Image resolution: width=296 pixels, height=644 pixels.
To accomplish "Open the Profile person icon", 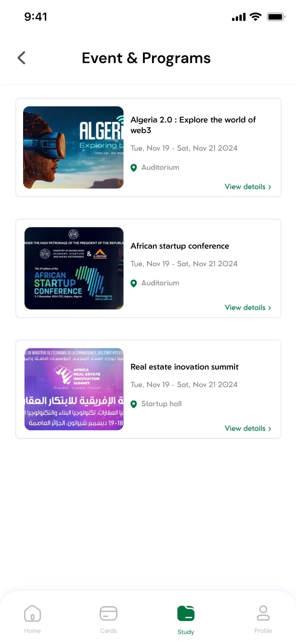I will [x=263, y=613].
